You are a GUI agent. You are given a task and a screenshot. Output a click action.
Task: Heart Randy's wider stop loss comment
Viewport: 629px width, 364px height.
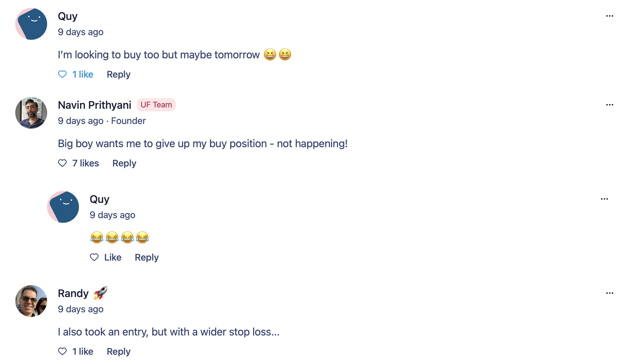62,351
